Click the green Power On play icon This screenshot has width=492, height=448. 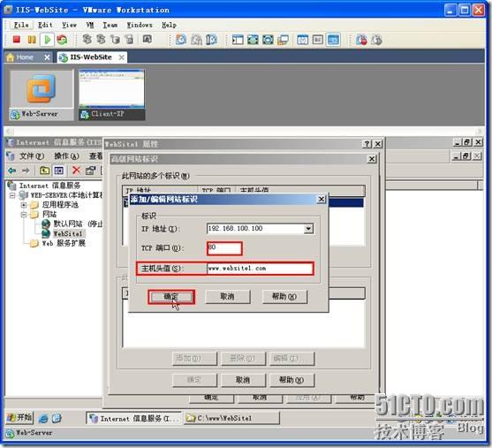coord(48,40)
